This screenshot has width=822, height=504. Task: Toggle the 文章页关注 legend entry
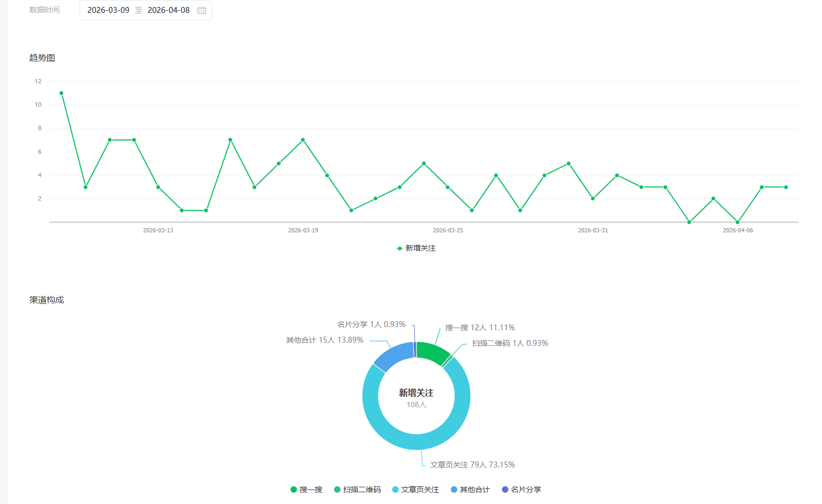tap(415, 489)
